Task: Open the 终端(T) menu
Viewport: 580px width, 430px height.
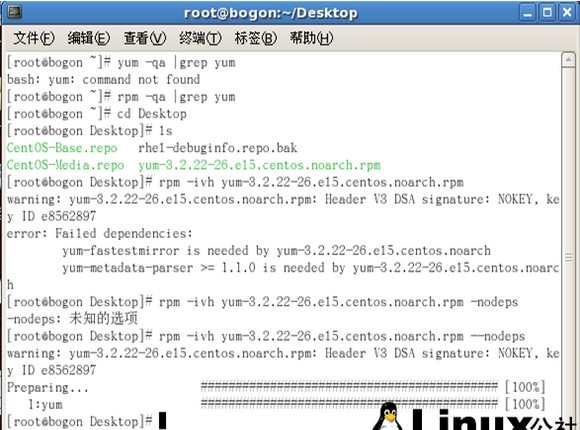Action: (x=200, y=38)
